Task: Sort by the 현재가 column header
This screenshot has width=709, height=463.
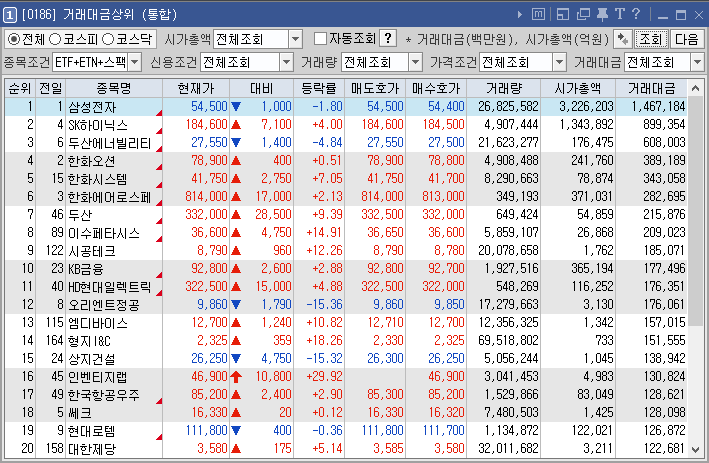Action: pos(196,88)
